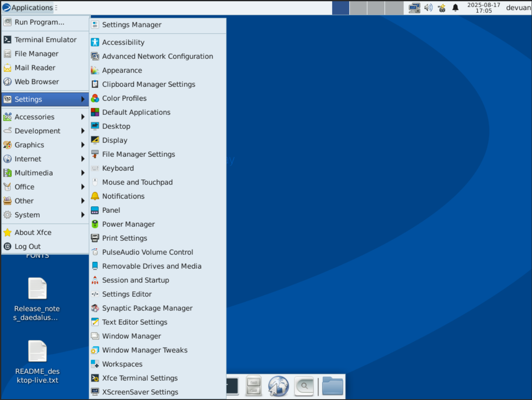Open Panel settings

point(158,211)
